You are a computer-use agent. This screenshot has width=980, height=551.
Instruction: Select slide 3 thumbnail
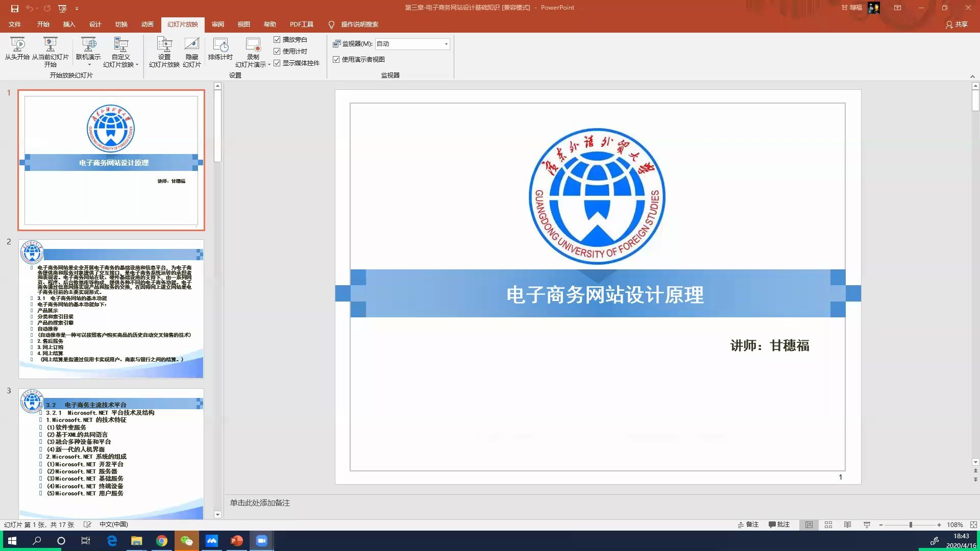[x=111, y=454]
